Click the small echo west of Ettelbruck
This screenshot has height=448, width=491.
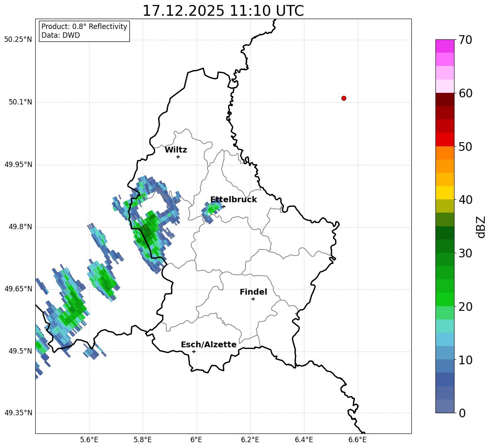click(211, 211)
